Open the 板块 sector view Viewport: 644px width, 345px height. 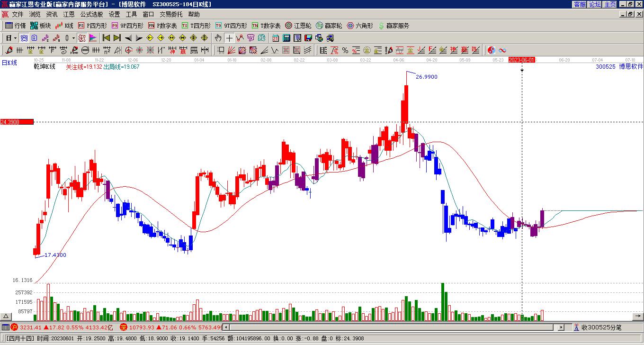pos(40,26)
